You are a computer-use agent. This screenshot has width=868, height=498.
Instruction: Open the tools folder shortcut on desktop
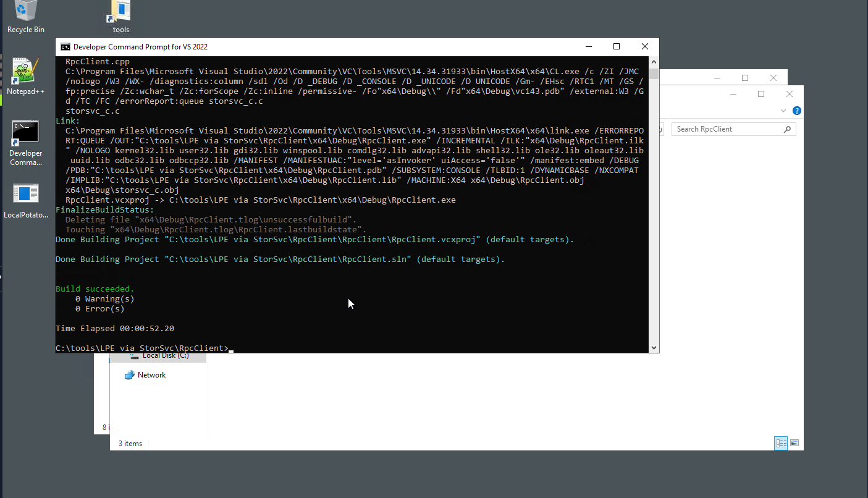coord(121,17)
